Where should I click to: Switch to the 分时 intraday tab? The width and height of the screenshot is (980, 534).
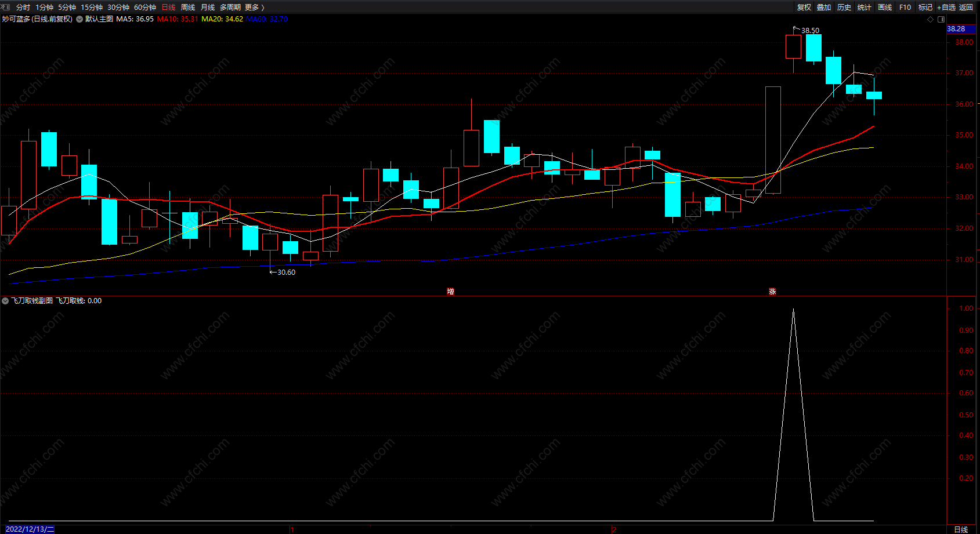pos(23,7)
